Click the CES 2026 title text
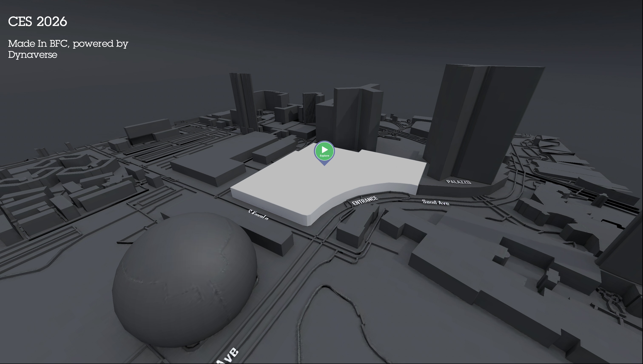Screen dimensions: 643x364 click(37, 21)
